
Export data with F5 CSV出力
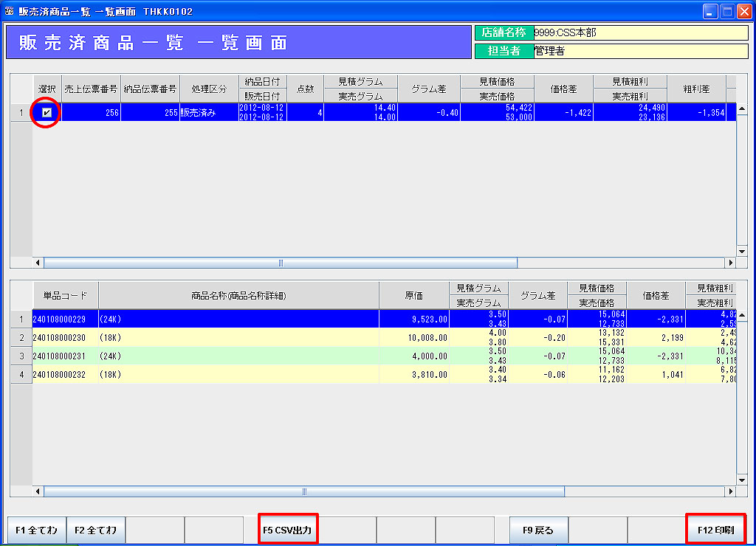tap(288, 530)
